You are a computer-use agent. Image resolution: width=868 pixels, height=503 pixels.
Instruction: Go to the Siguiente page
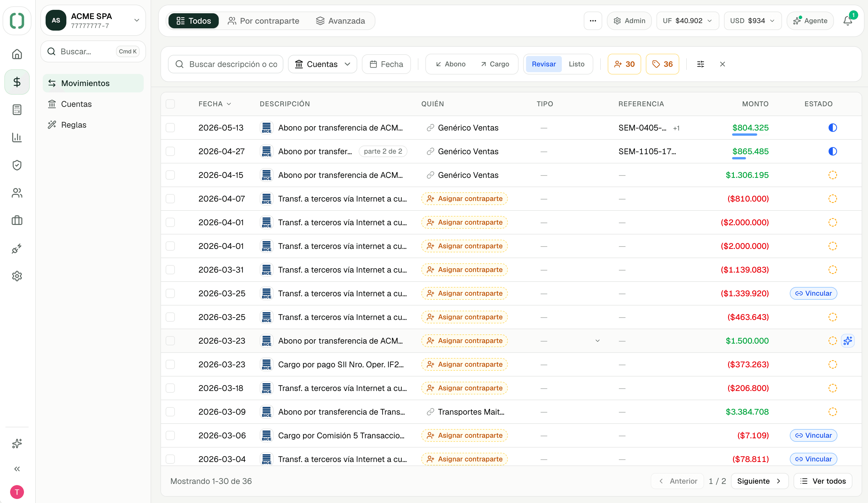point(759,481)
